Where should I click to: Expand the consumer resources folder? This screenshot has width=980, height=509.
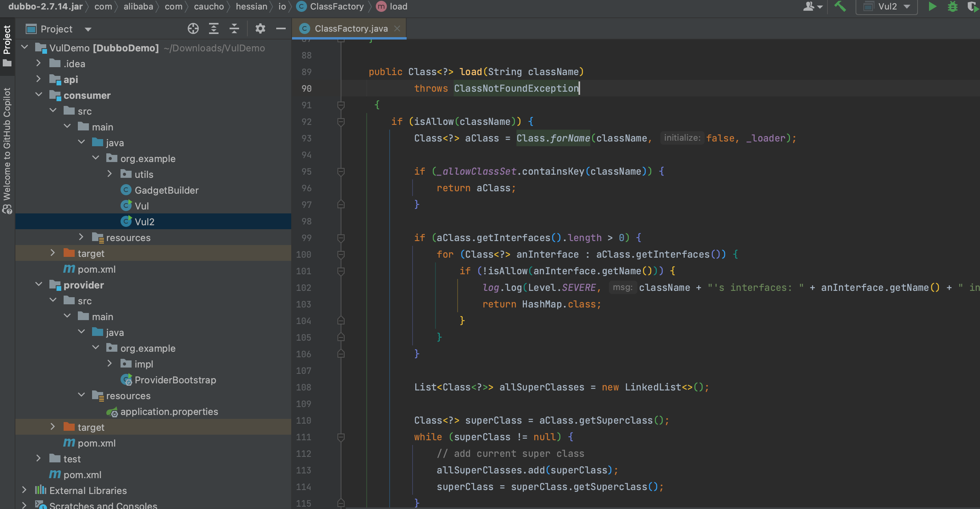pyautogui.click(x=81, y=237)
